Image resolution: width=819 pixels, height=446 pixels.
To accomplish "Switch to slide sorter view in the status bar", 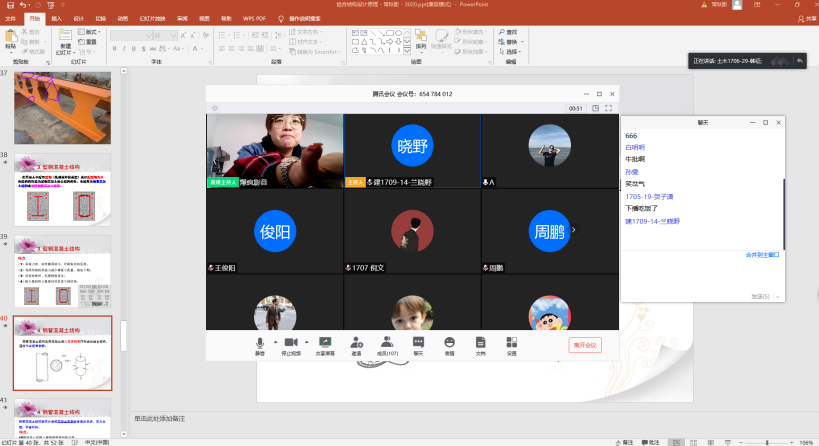I will (694, 442).
